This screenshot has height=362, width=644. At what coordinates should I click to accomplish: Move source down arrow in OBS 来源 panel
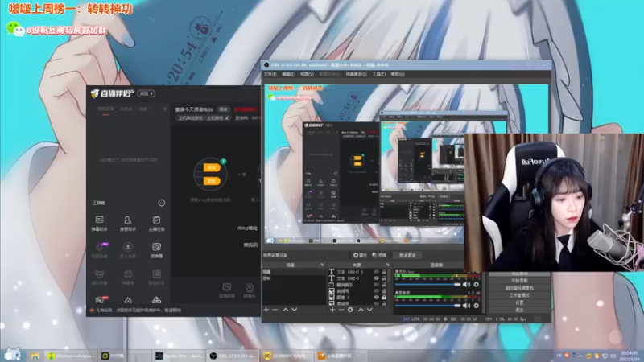(x=369, y=310)
